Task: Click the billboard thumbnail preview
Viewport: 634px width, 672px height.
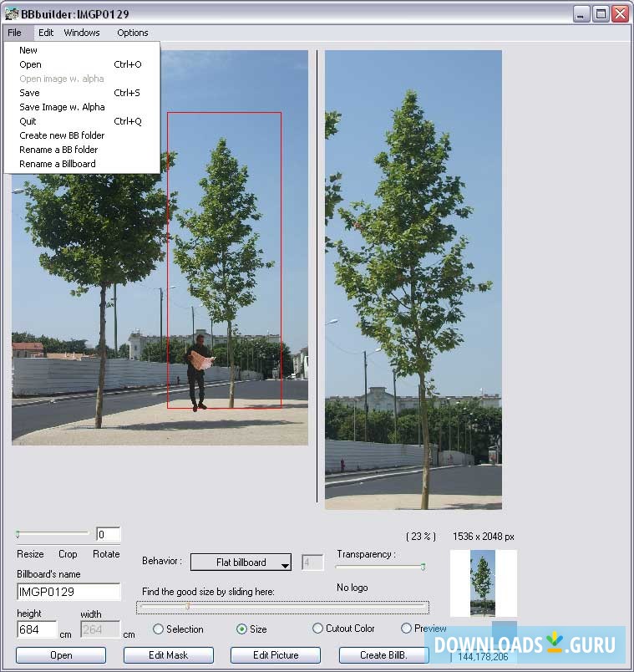Action: click(483, 583)
